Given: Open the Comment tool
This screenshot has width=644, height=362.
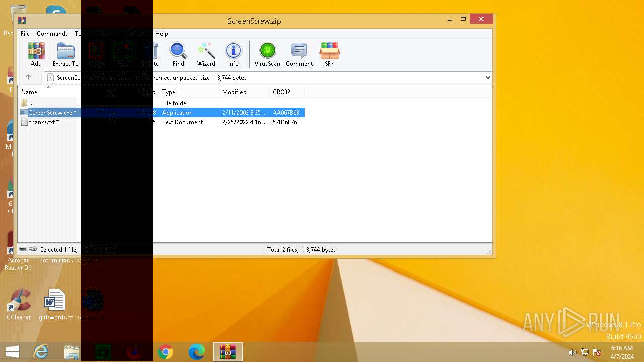Looking at the screenshot, I should pos(299,54).
